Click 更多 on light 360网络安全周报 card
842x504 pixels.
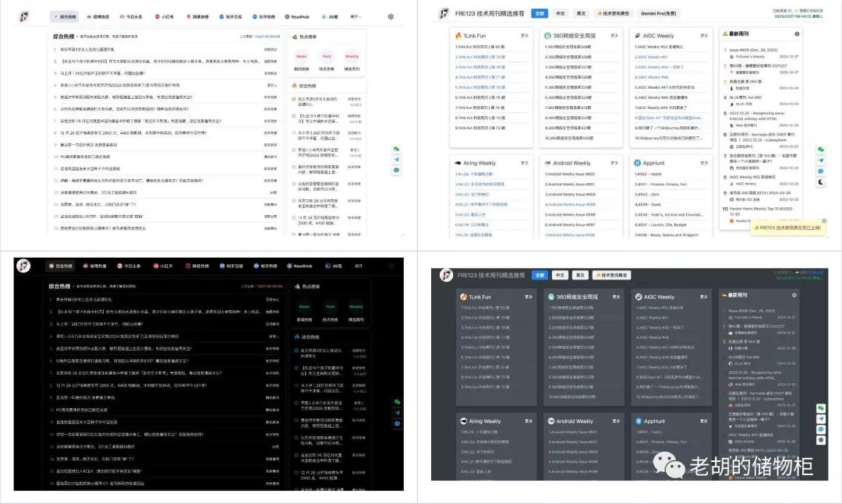614,35
